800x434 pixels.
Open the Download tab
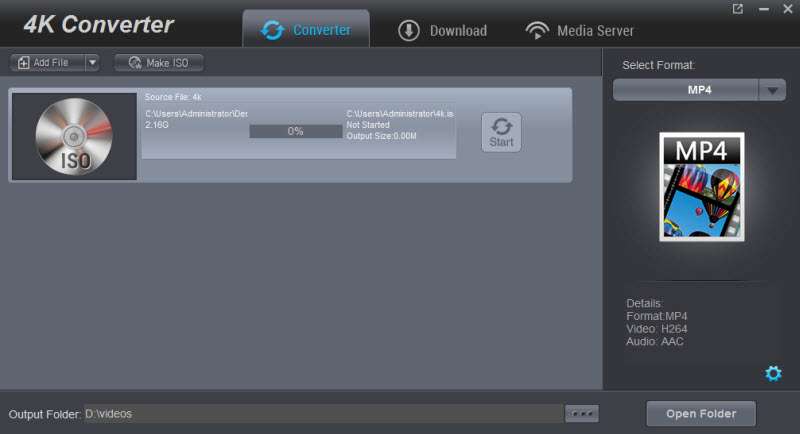[x=443, y=30]
